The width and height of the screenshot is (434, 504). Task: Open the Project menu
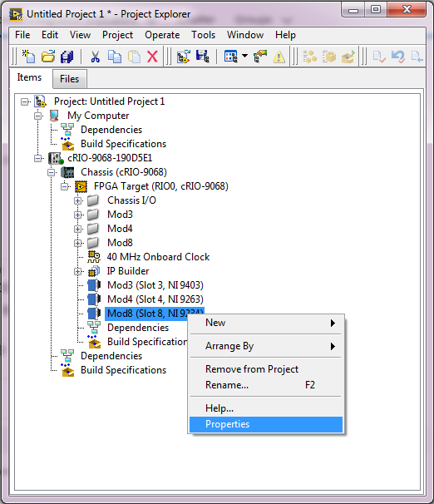[117, 35]
